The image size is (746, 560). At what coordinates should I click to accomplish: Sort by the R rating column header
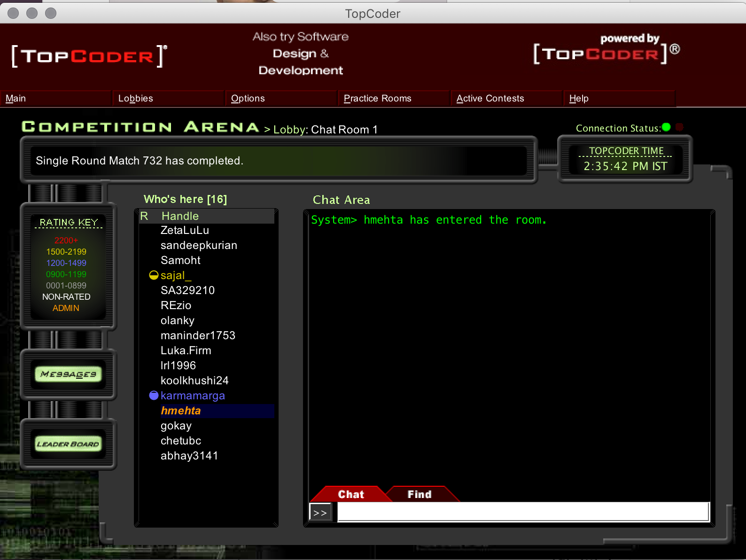(144, 216)
